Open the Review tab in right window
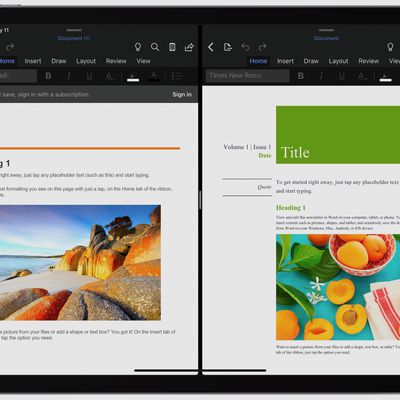The width and height of the screenshot is (400, 400). (369, 61)
